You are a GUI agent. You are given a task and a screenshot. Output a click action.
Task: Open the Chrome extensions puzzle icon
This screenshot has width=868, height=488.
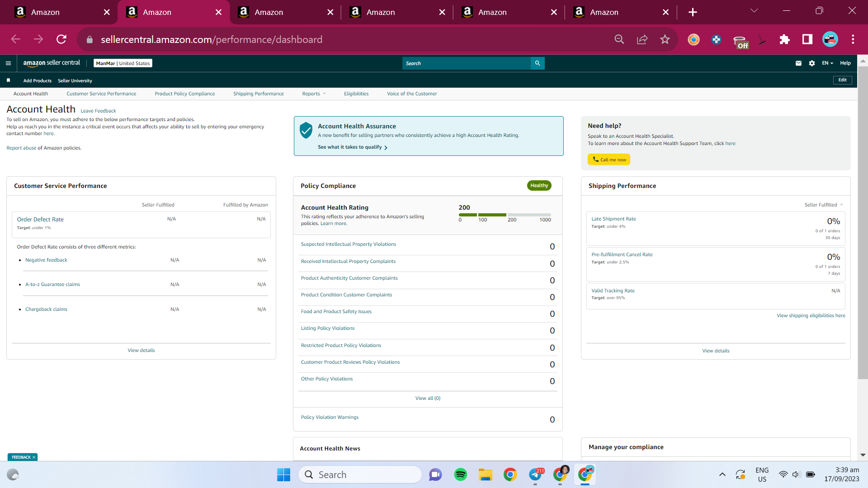(x=785, y=39)
